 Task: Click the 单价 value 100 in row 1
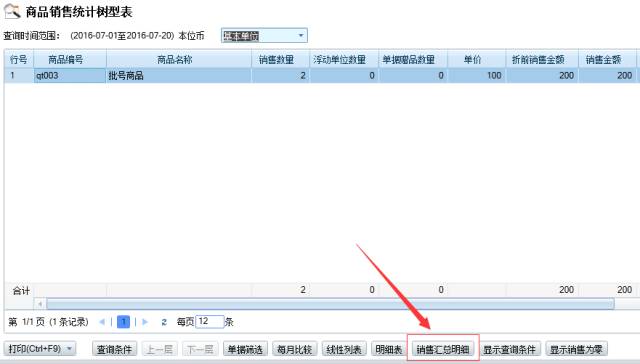477,75
